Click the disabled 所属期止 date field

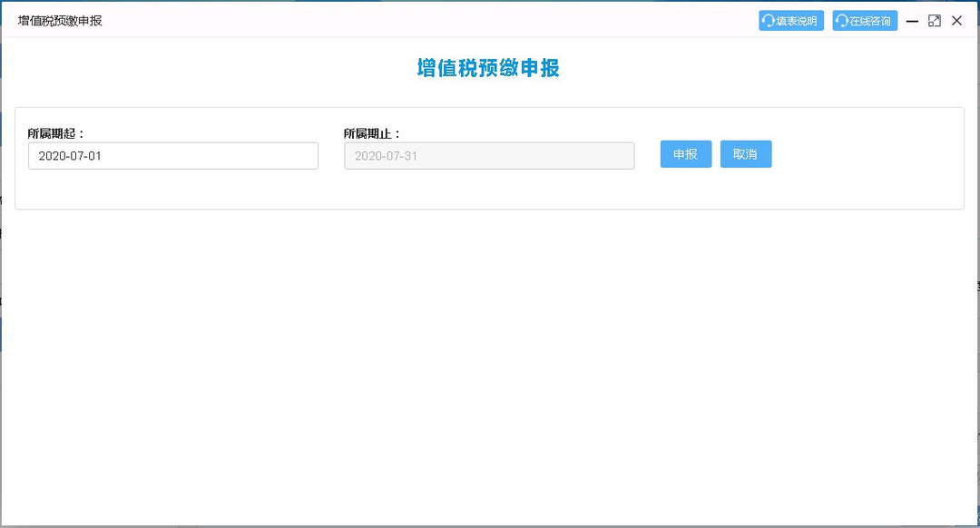click(x=489, y=156)
